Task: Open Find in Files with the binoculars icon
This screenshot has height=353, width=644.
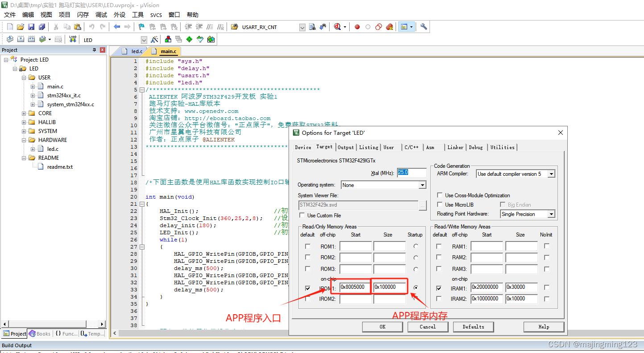Action: coord(312,26)
